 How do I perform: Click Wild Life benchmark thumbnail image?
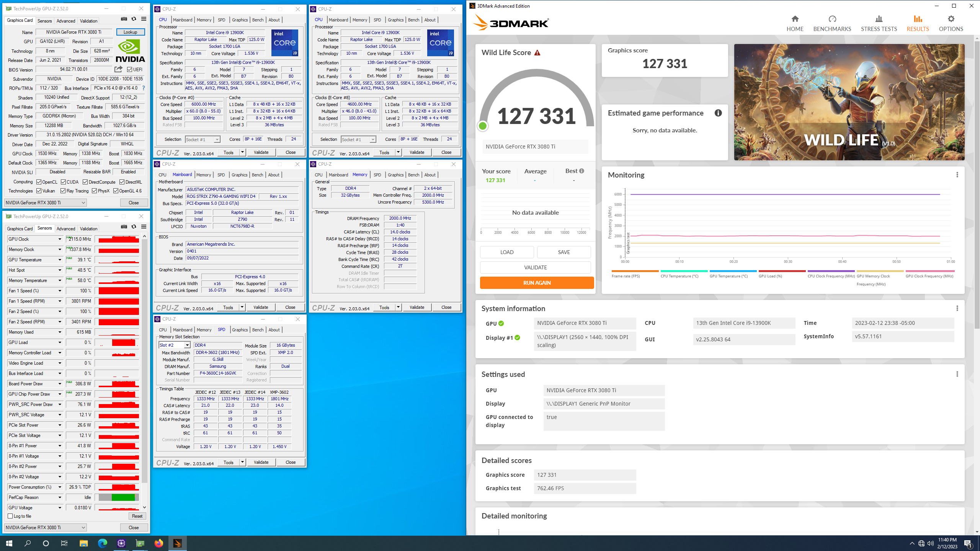(849, 102)
